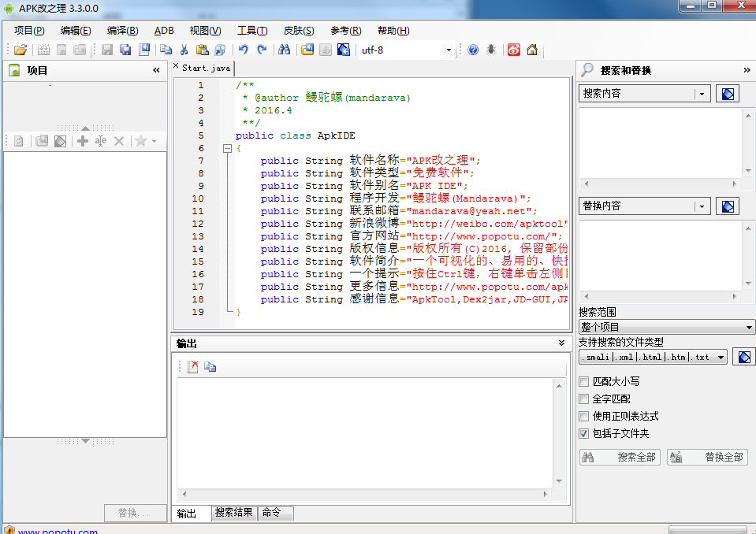Redo the edit with the toolbar arrow
The height and width of the screenshot is (534, 756).
pyautogui.click(x=262, y=50)
